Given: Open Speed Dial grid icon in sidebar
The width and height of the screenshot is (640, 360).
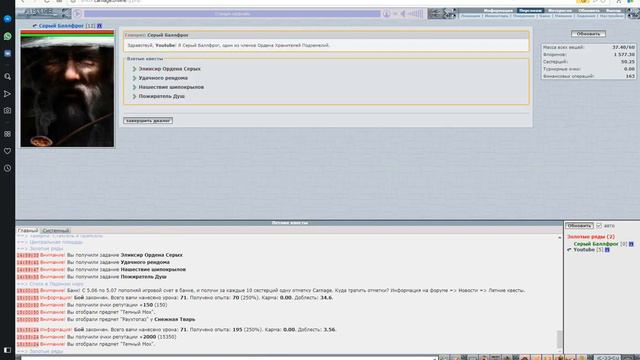Looking at the screenshot, I should pyautogui.click(x=7, y=134).
